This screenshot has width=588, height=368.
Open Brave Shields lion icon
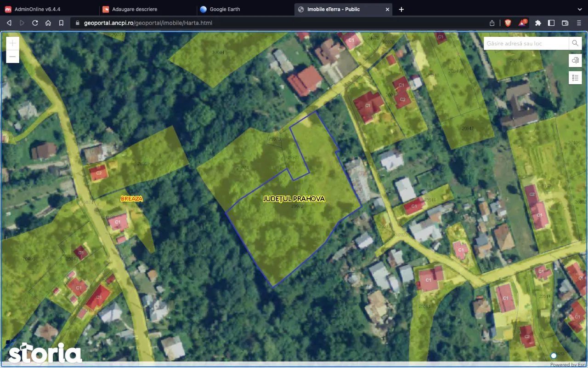click(x=508, y=23)
